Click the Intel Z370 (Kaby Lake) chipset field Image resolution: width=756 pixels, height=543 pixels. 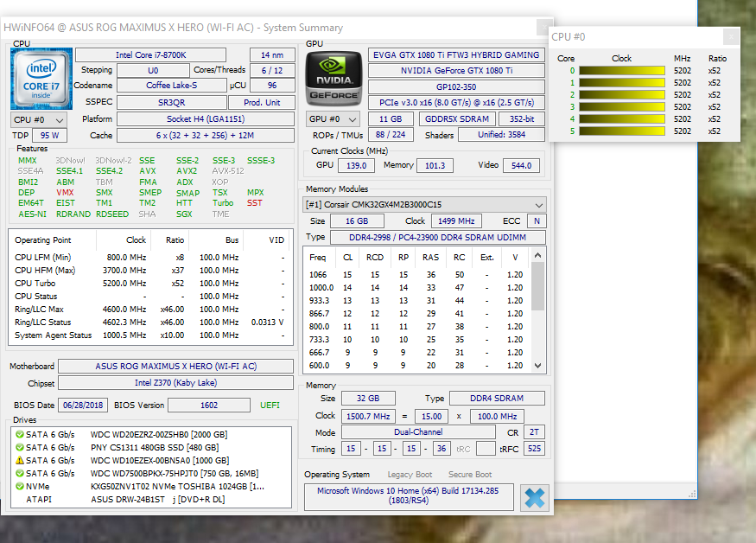coord(175,383)
